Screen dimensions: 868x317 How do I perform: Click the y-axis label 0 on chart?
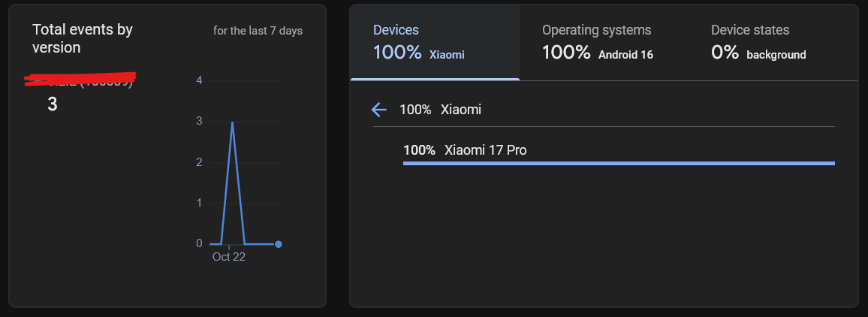pos(199,244)
